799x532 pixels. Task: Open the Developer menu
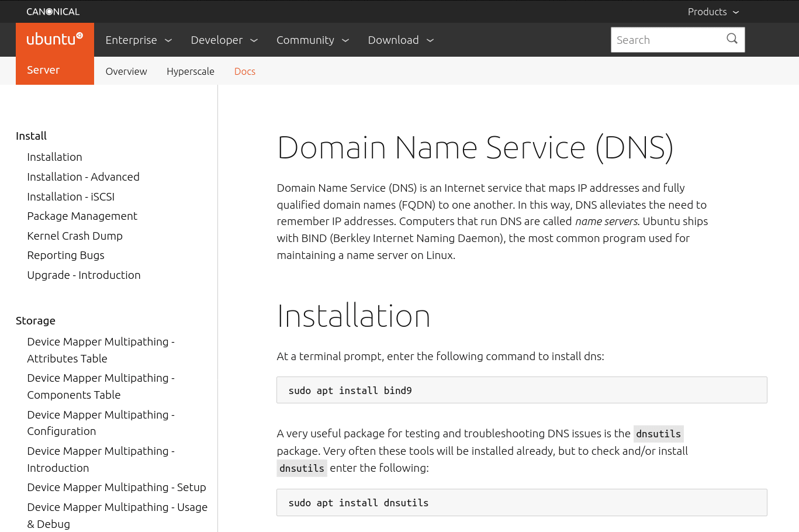[224, 40]
